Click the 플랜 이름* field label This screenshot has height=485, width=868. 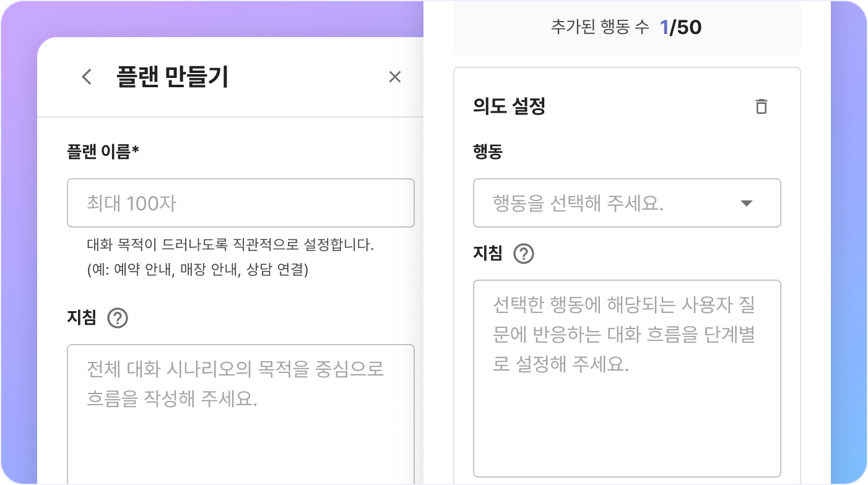click(103, 151)
